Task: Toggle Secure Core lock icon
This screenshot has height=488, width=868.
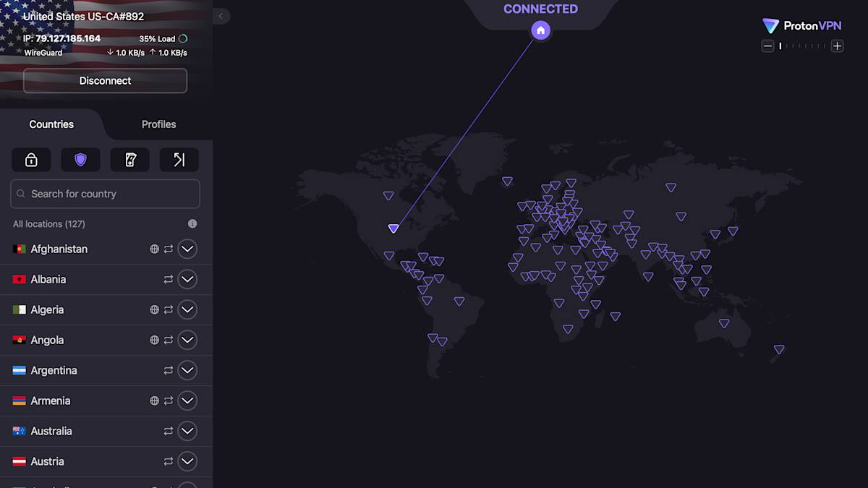Action: [x=31, y=160]
